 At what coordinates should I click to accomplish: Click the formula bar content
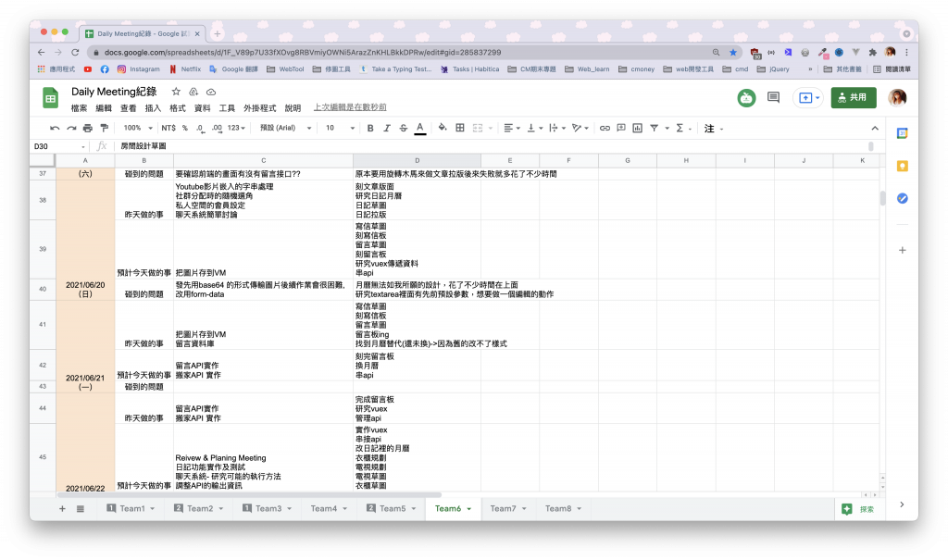pyautogui.click(x=143, y=146)
